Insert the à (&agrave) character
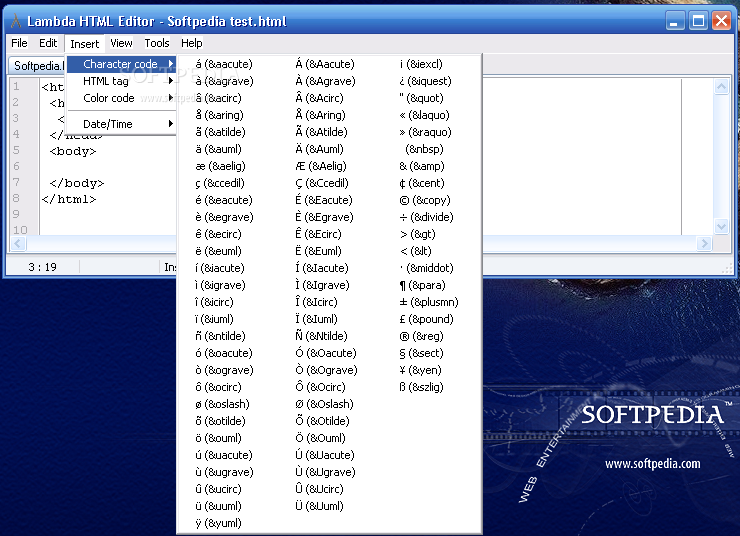 pos(224,81)
